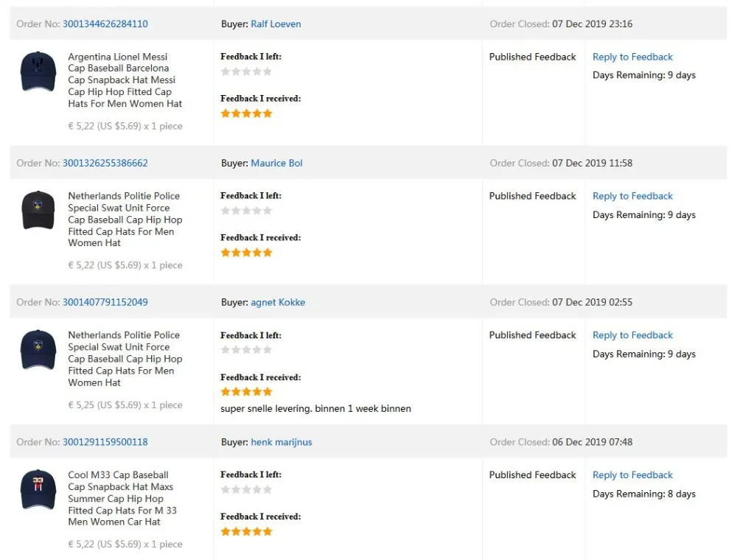Click the navy Netherlands Politie cap thumbnail
This screenshot has height=560, width=737.
pyautogui.click(x=38, y=350)
